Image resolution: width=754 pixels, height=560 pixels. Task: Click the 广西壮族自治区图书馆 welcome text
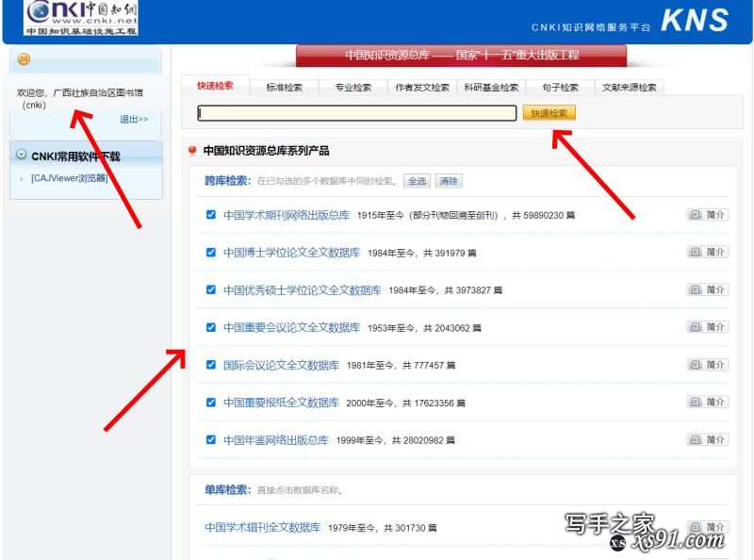tap(98, 92)
